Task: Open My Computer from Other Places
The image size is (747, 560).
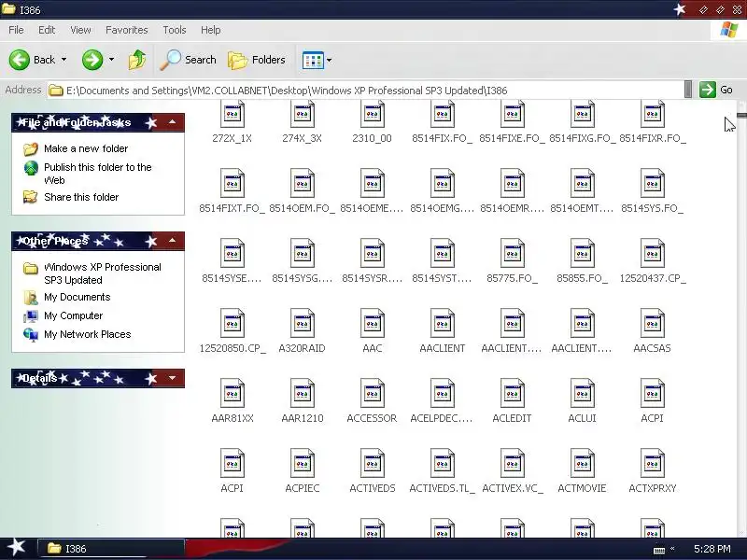Action: [74, 315]
